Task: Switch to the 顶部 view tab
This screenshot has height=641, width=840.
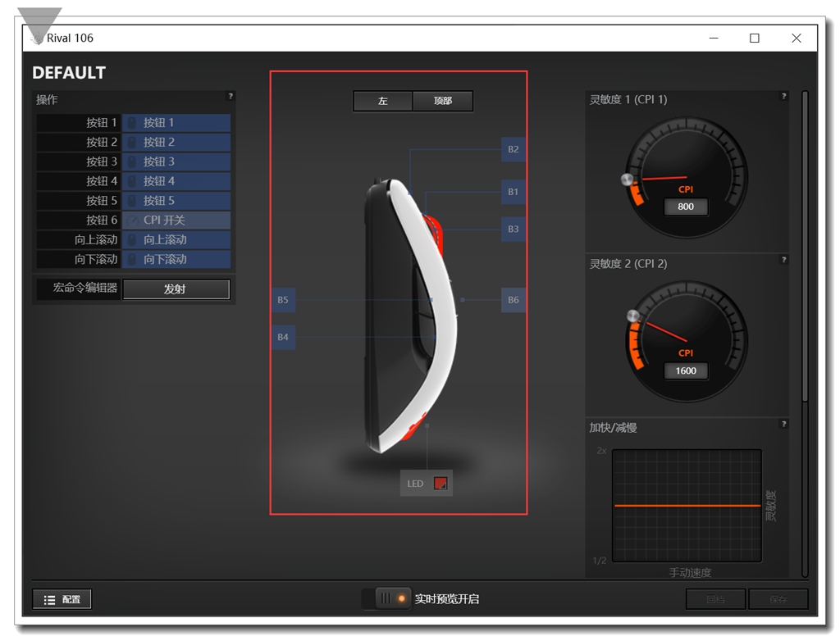Action: click(x=442, y=101)
